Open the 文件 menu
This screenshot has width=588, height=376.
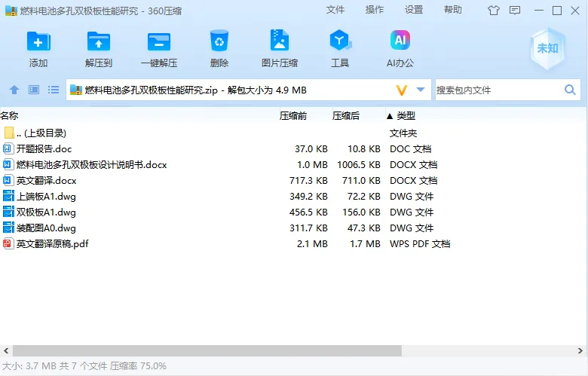[x=335, y=10]
